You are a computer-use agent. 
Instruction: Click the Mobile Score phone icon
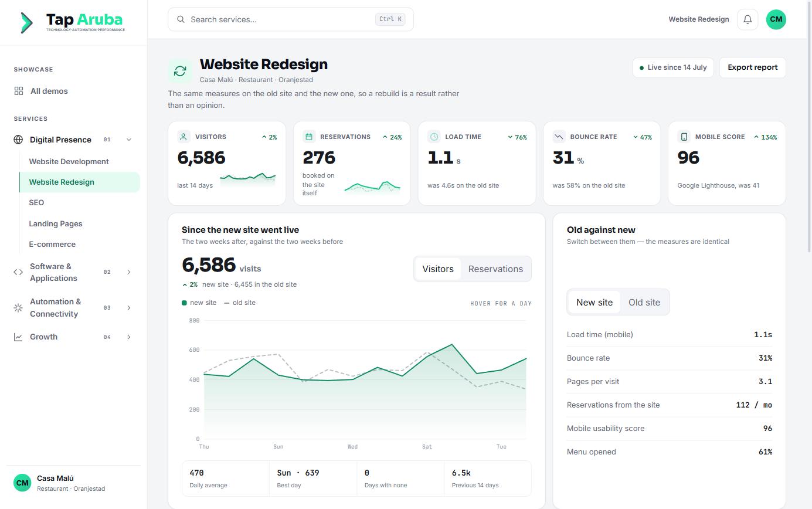pos(684,137)
